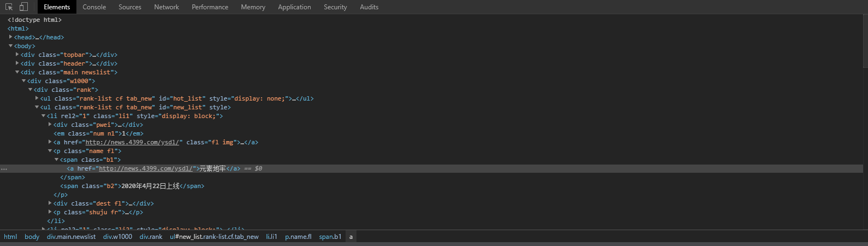
Task: Expand the hot_list ul node
Action: [x=37, y=98]
